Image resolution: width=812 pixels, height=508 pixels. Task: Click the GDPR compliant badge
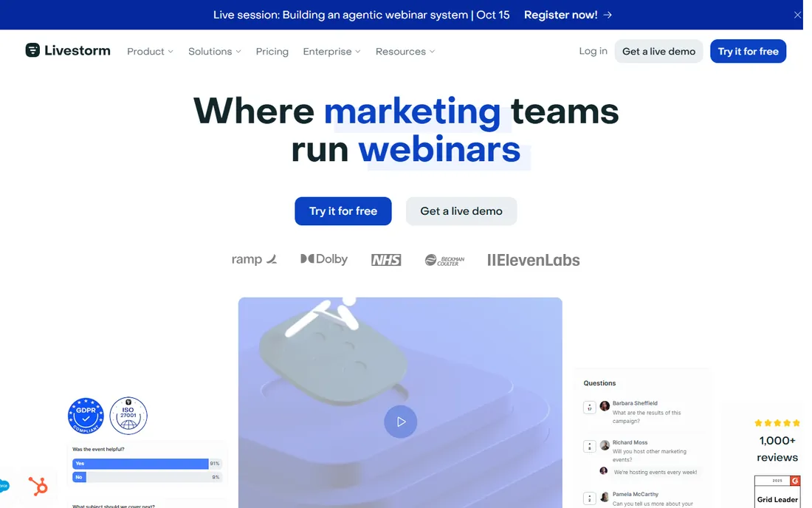point(86,415)
